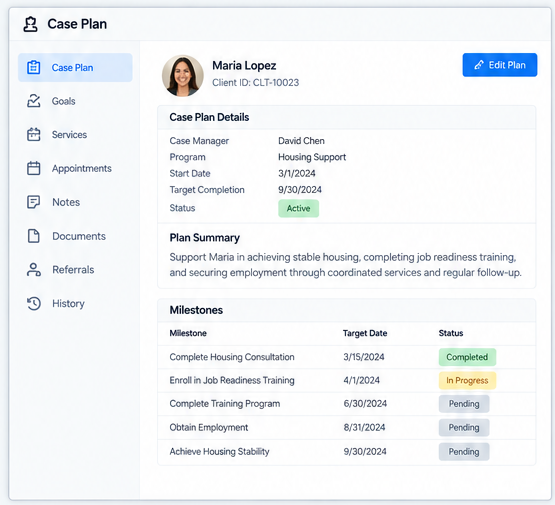Click the Maria Lopez client name

pyautogui.click(x=244, y=65)
